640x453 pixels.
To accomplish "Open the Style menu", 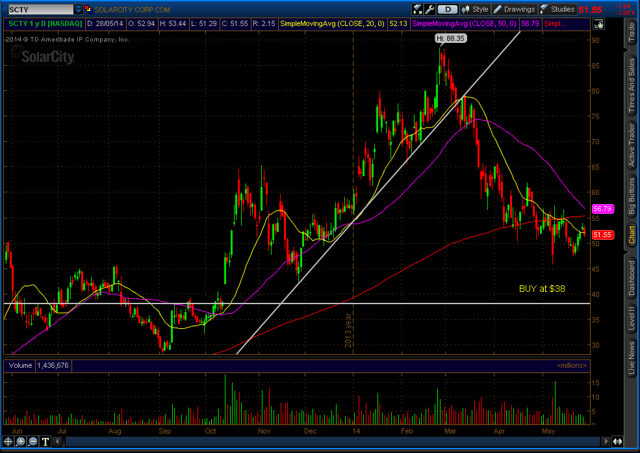I will coord(475,9).
